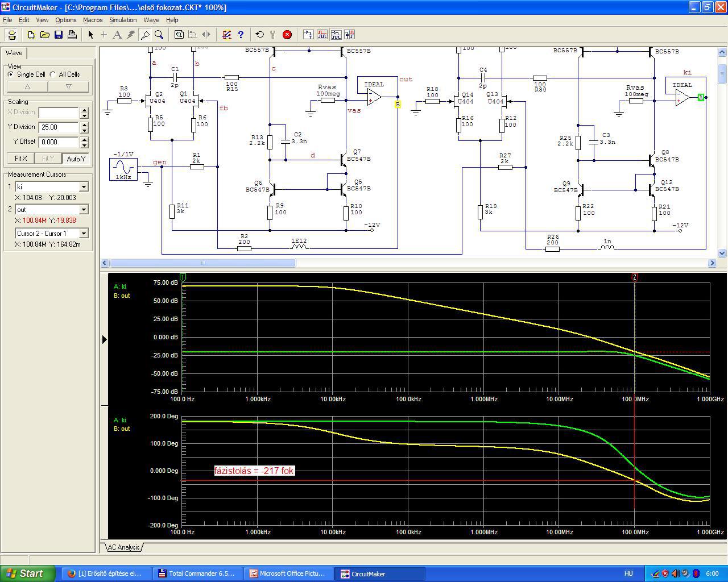
Task: Select the arrow pointer tool
Action: [x=90, y=35]
